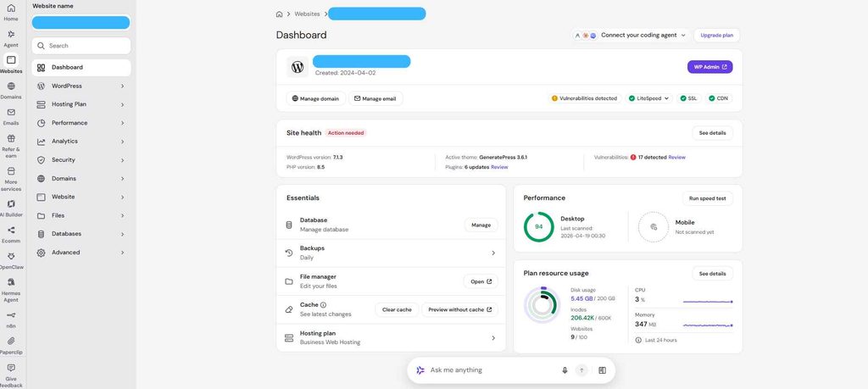This screenshot has height=389, width=868.
Task: Open the Ecomm rail icon
Action: [11, 231]
